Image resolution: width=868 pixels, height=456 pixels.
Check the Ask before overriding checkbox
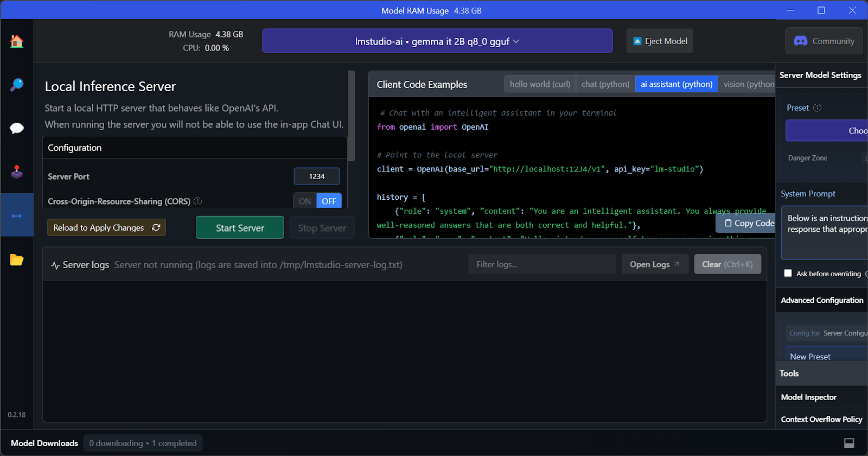tap(788, 274)
